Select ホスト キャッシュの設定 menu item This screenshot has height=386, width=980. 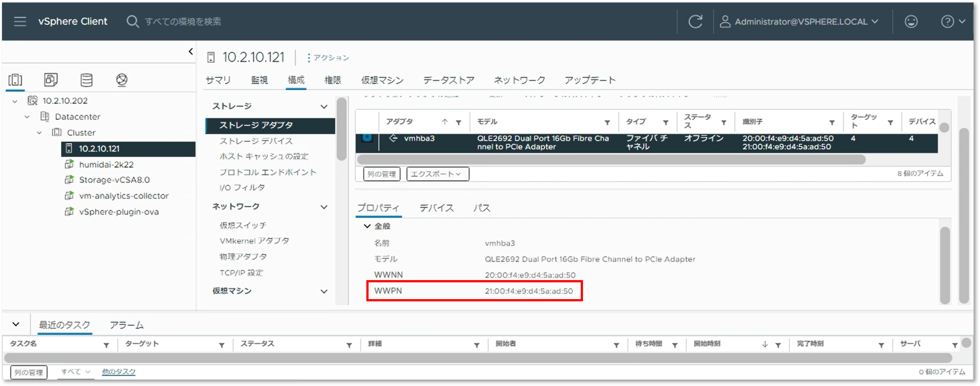point(264,156)
